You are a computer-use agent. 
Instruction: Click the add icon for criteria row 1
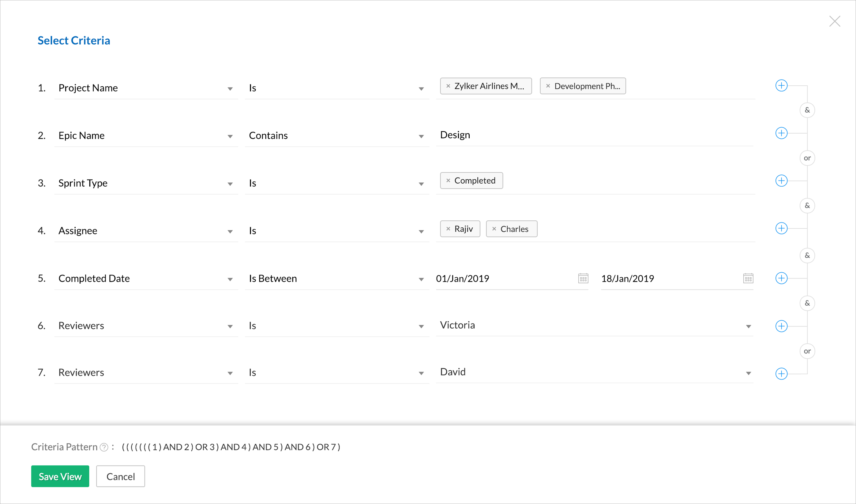tap(781, 86)
